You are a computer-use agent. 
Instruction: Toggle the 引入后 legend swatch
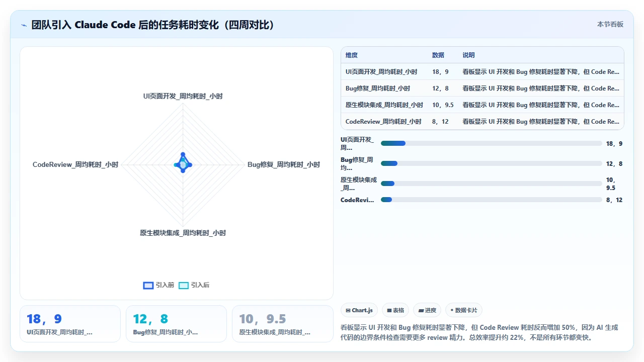(184, 285)
